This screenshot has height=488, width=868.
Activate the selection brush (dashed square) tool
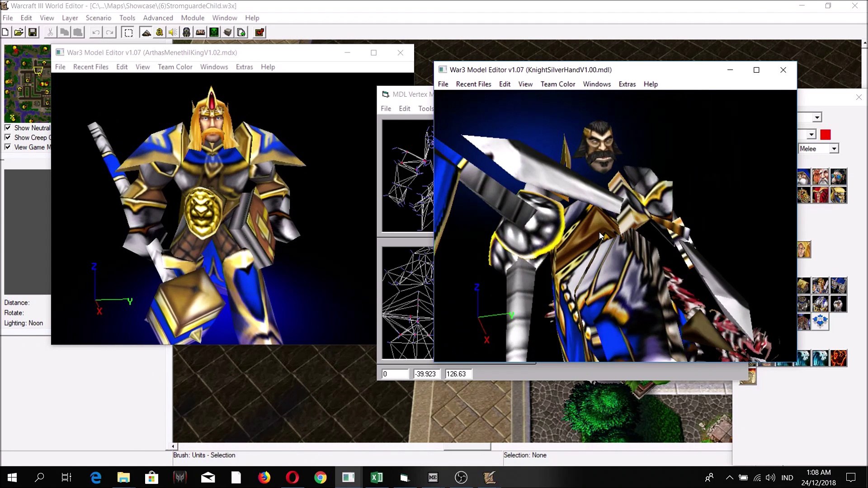[128, 32]
